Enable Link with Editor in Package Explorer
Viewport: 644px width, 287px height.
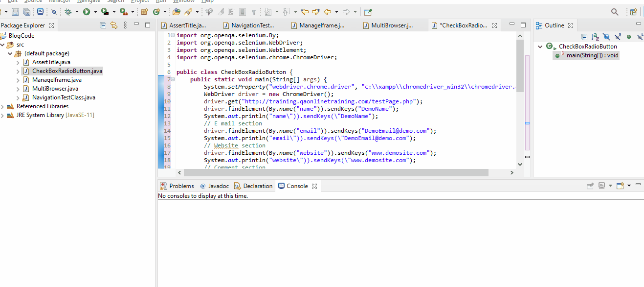[114, 25]
